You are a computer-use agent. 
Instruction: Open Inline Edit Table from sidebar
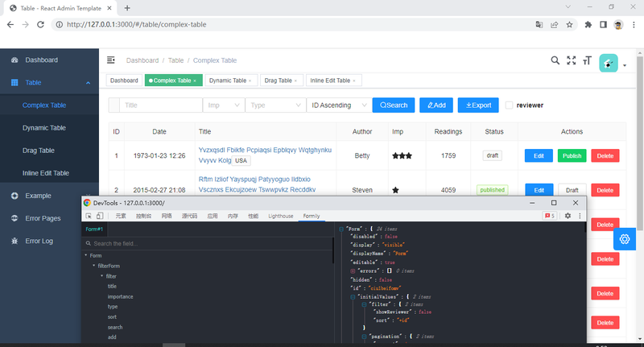tap(46, 173)
